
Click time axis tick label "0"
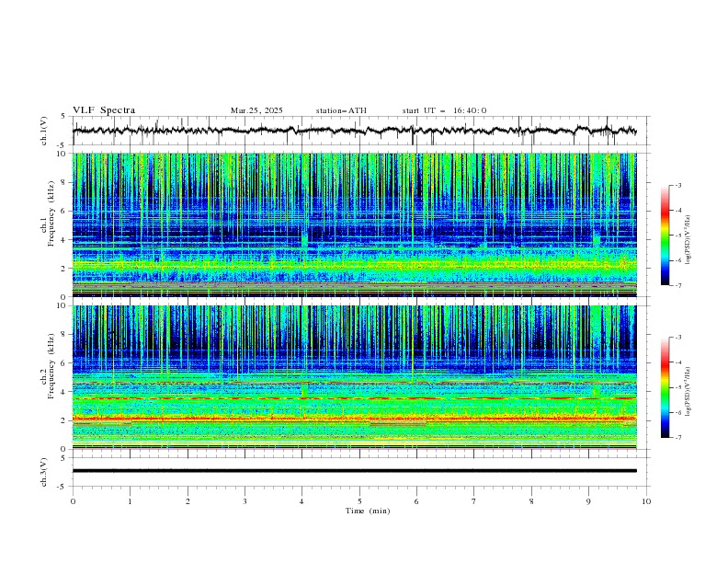[x=73, y=501]
